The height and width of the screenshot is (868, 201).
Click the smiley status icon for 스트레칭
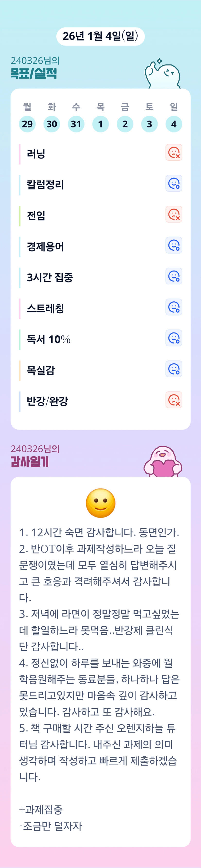point(174,307)
